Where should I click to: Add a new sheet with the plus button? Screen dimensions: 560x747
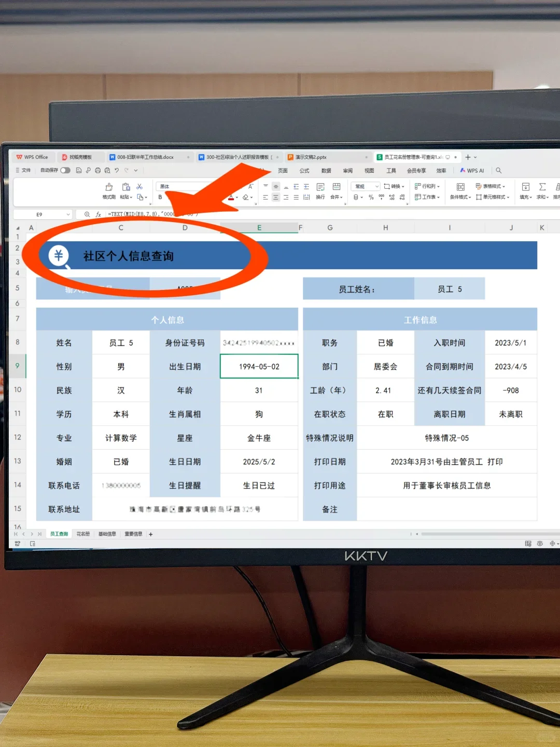[150, 534]
